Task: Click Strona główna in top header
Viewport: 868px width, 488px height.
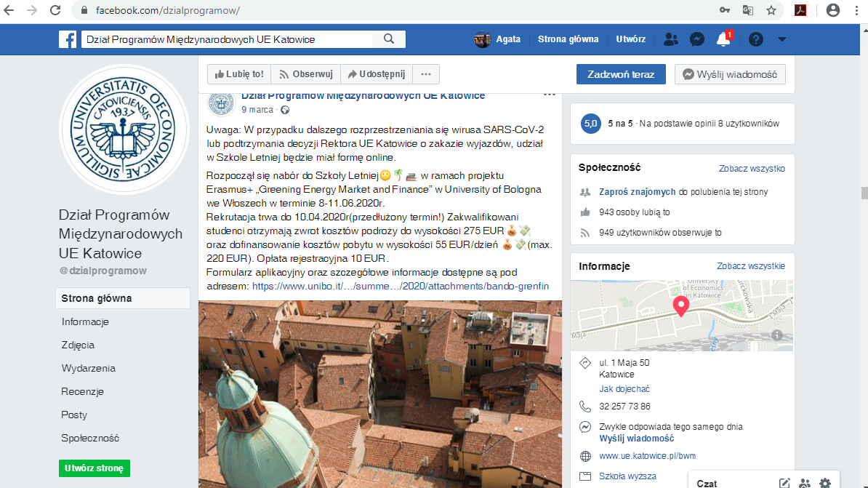Action: pyautogui.click(x=568, y=39)
